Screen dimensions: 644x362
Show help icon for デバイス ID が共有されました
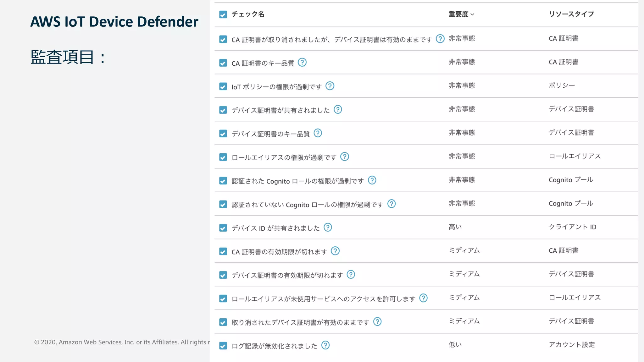328,227
